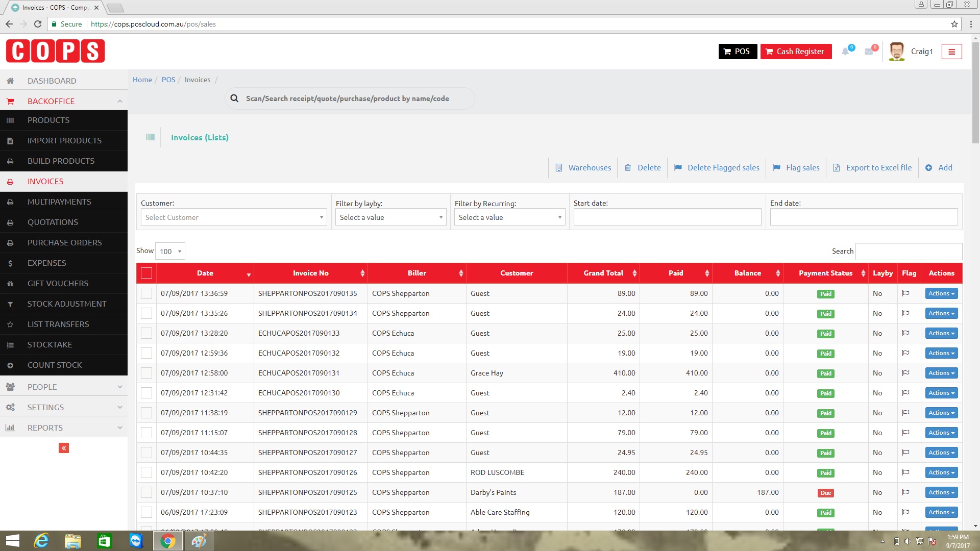Click the barcode icon beside Invoices (Lists)

coord(150,137)
